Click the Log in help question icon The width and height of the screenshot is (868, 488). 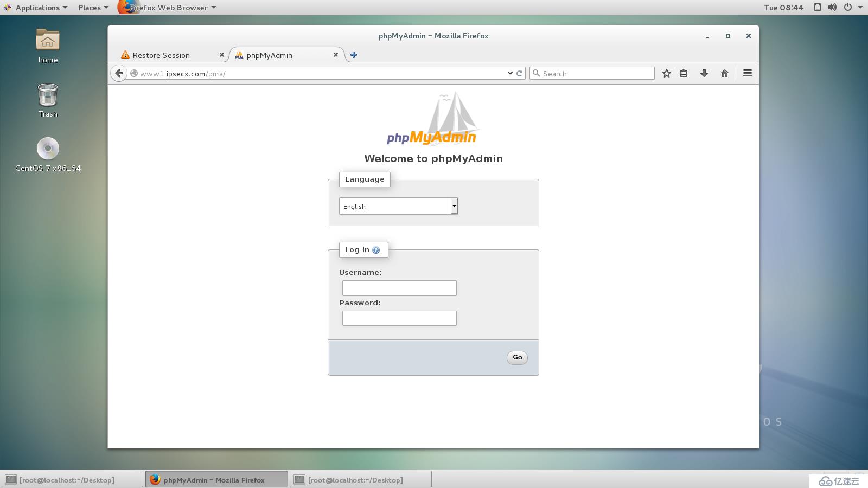pyautogui.click(x=376, y=250)
